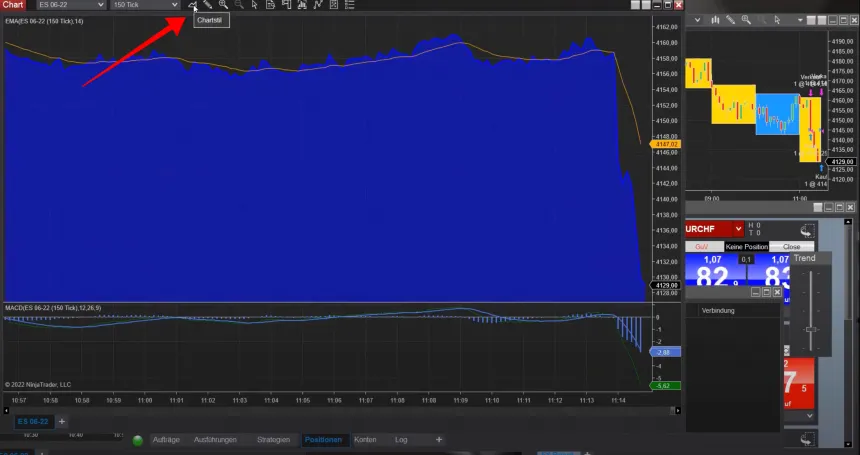Screen dimensions: 860x455
Task: Click the 4129,00 price marker on main chart
Action: [x=665, y=285]
